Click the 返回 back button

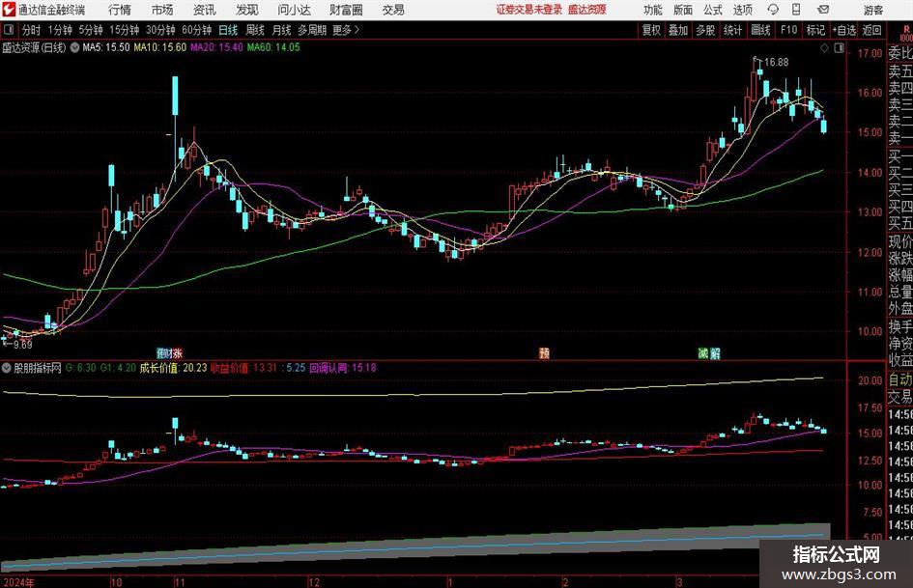coord(871,30)
